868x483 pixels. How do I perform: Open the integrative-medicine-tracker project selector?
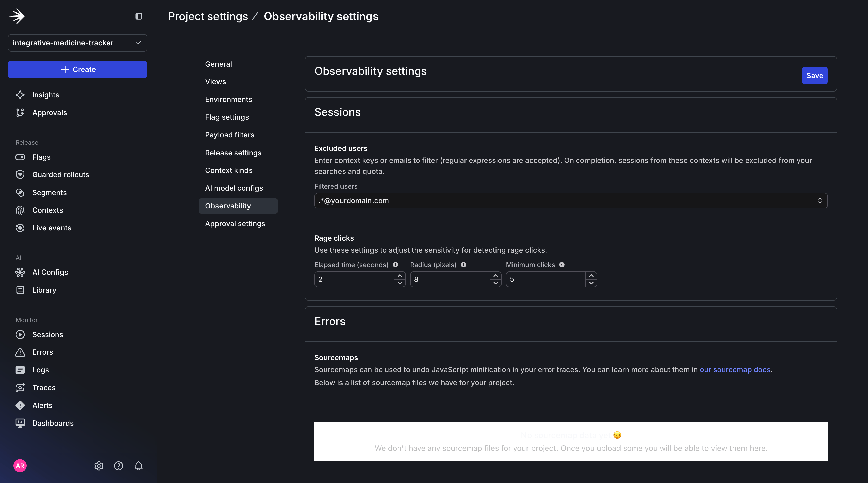[x=77, y=43]
